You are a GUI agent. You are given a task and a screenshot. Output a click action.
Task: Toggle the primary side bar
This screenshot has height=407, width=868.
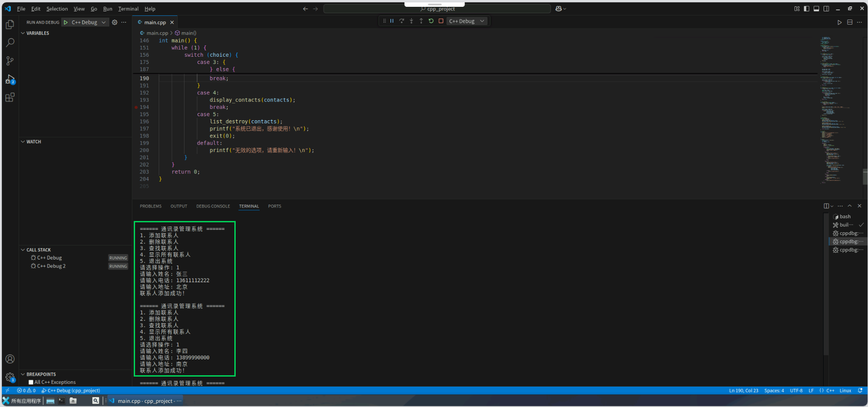806,9
